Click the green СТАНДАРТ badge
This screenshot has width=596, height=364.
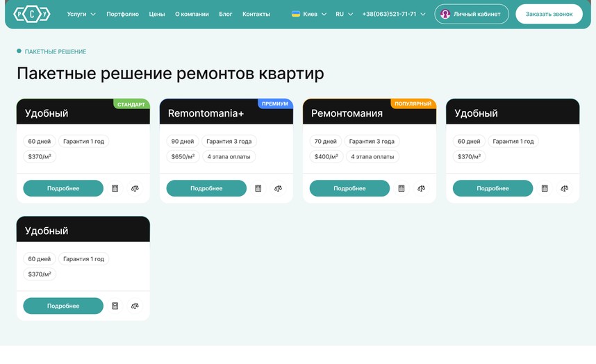coord(131,104)
